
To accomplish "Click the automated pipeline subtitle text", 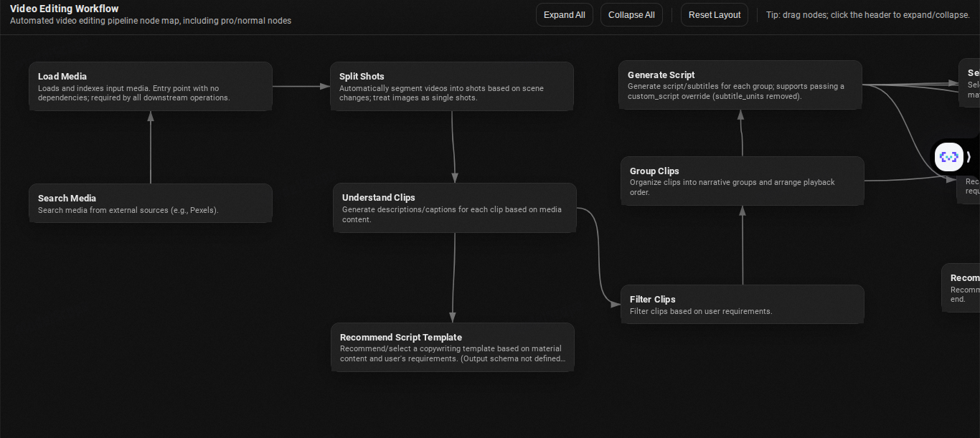I will (151, 21).
